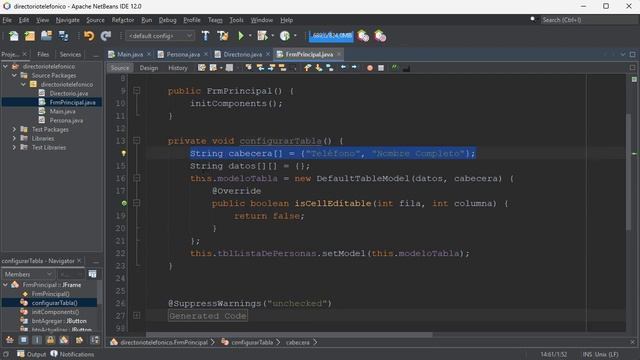640x360 pixels.
Task: Switch to the Main.java tab
Action: [x=130, y=54]
